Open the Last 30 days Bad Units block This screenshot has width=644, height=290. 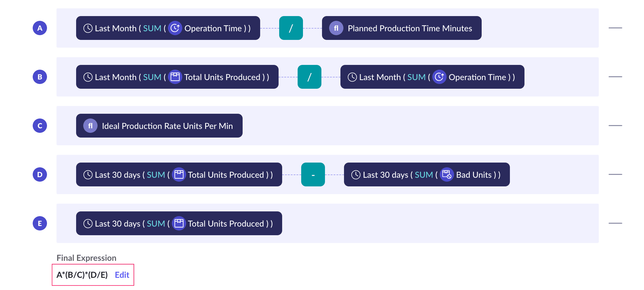click(426, 174)
